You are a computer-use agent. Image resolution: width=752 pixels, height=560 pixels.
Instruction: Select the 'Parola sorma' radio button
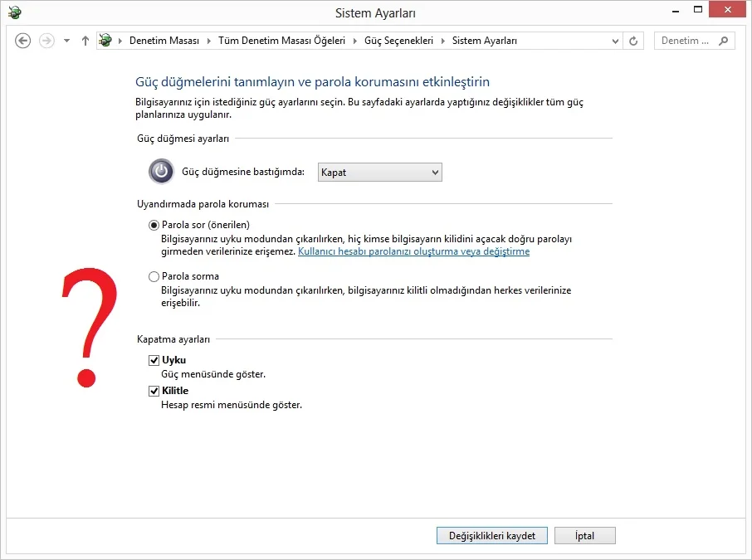tap(154, 277)
